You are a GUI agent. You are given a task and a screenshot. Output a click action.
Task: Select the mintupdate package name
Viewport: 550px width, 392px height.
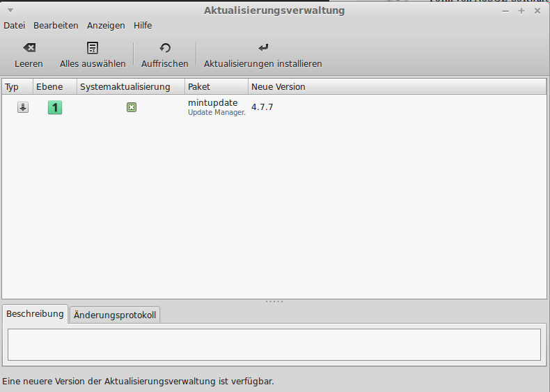[212, 103]
